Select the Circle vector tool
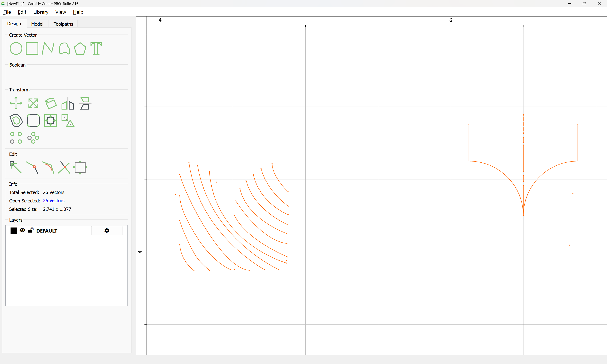 click(16, 48)
